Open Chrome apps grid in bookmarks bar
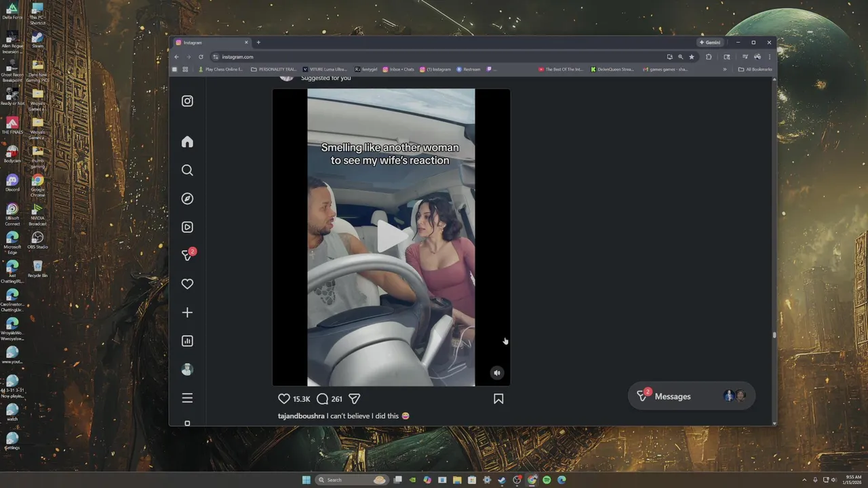 (185, 69)
